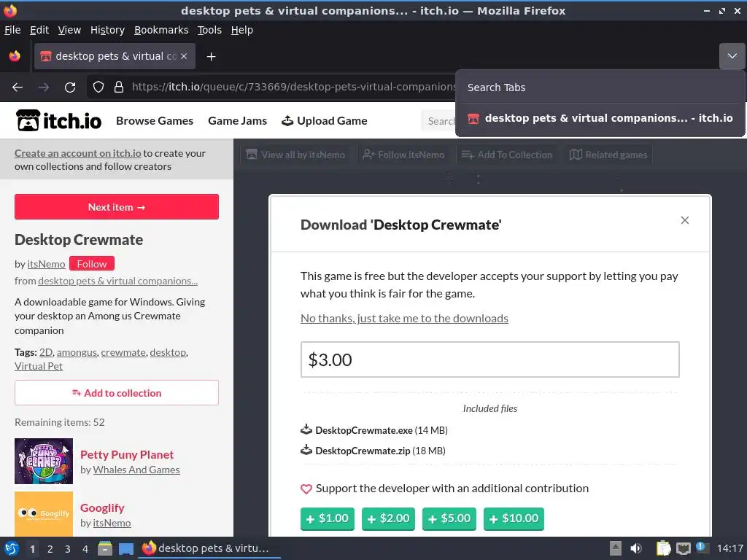
Task: Open the History menu
Action: click(x=107, y=30)
